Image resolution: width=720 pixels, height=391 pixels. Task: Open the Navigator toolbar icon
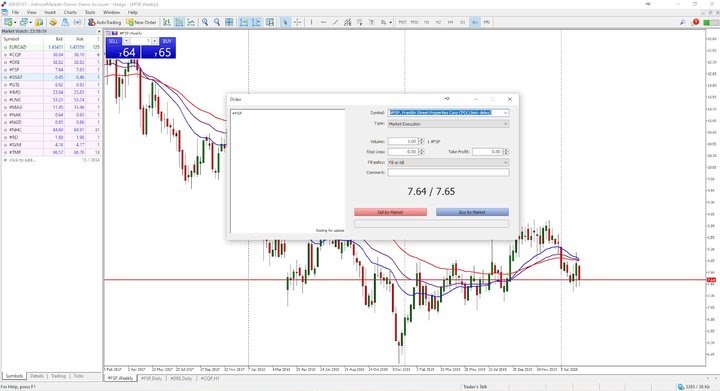(53, 22)
